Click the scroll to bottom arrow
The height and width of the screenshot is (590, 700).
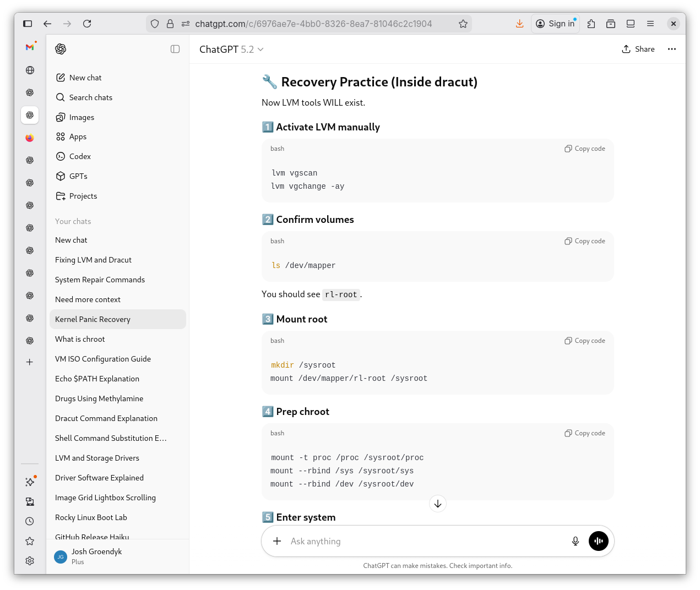(x=437, y=504)
